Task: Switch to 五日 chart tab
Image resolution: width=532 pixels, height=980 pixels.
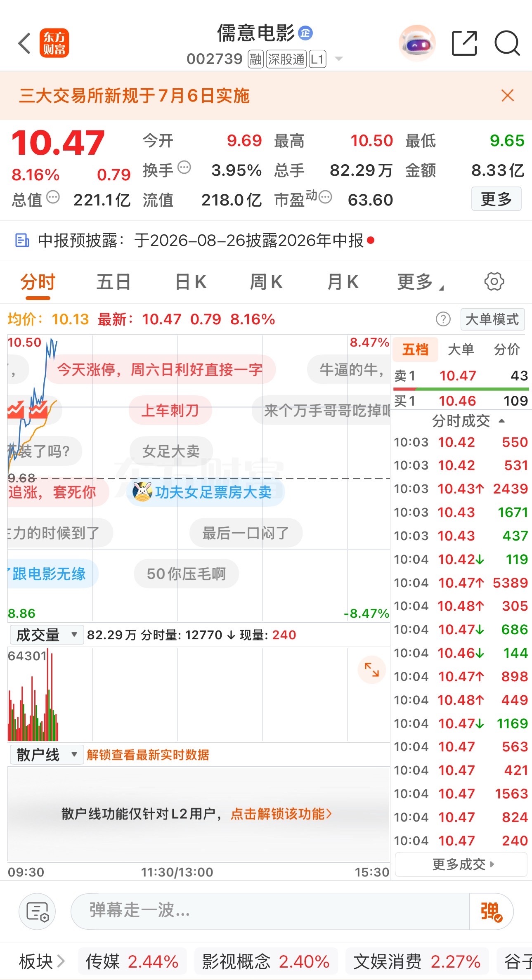Action: click(x=113, y=283)
